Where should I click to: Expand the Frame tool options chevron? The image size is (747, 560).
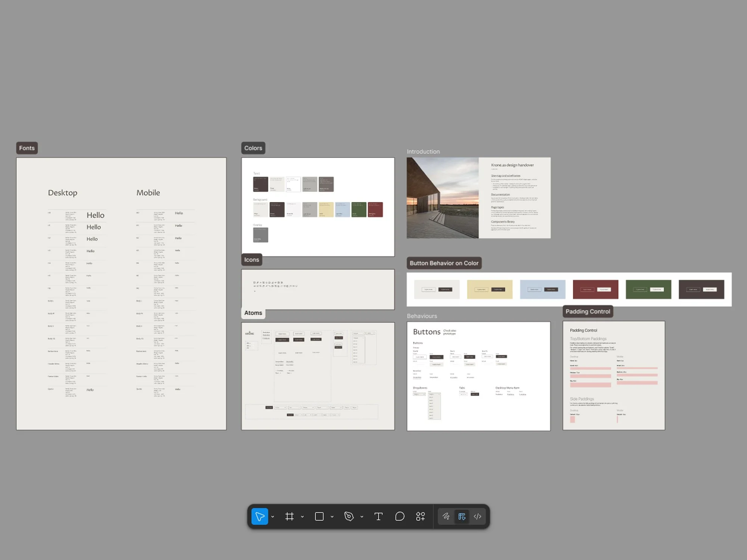tap(302, 517)
